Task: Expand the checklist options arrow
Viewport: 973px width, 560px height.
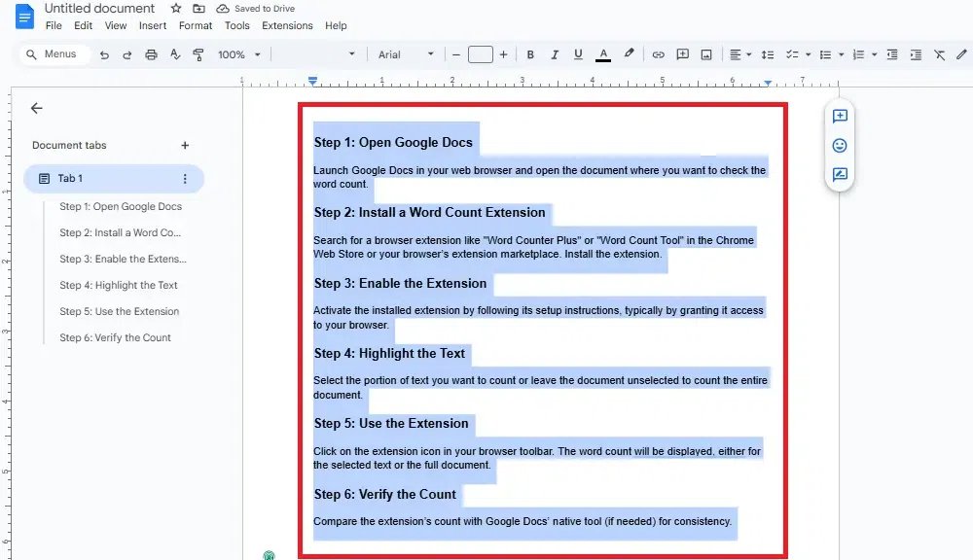Action: click(x=808, y=54)
